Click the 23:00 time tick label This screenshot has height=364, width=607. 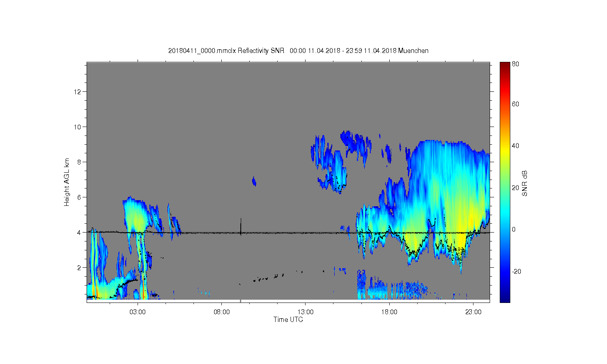[473, 312]
